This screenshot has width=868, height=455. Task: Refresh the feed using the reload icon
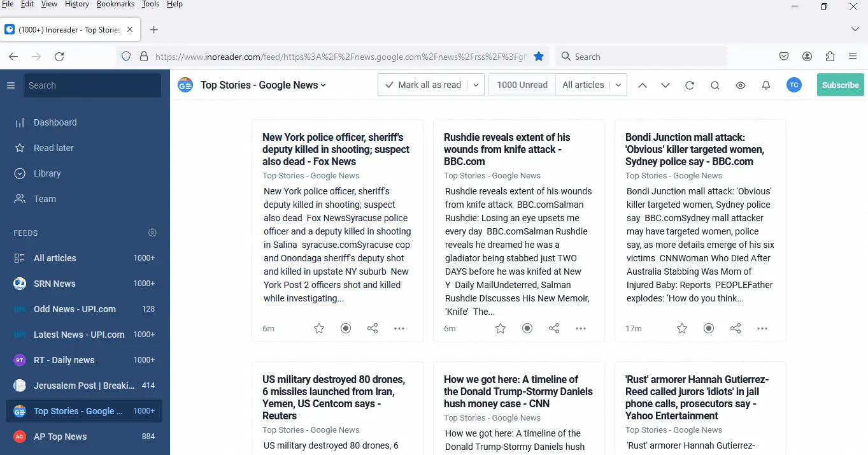click(x=690, y=85)
